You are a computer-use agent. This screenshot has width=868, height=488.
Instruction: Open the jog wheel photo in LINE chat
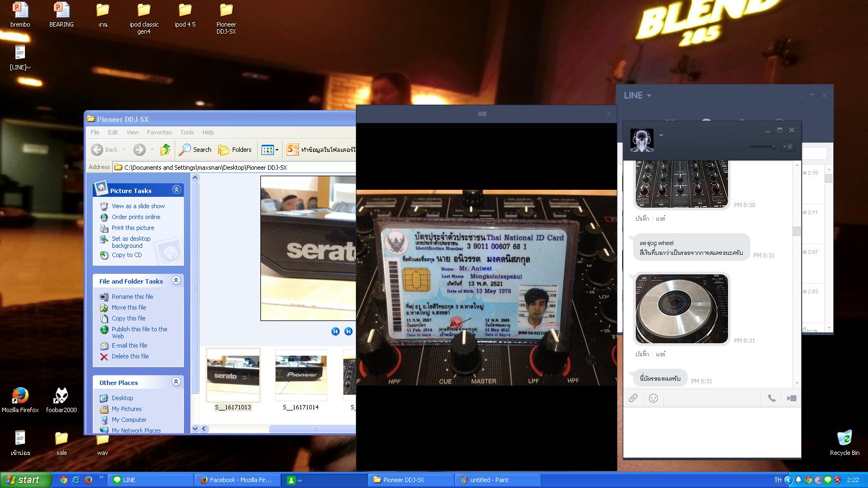682,309
